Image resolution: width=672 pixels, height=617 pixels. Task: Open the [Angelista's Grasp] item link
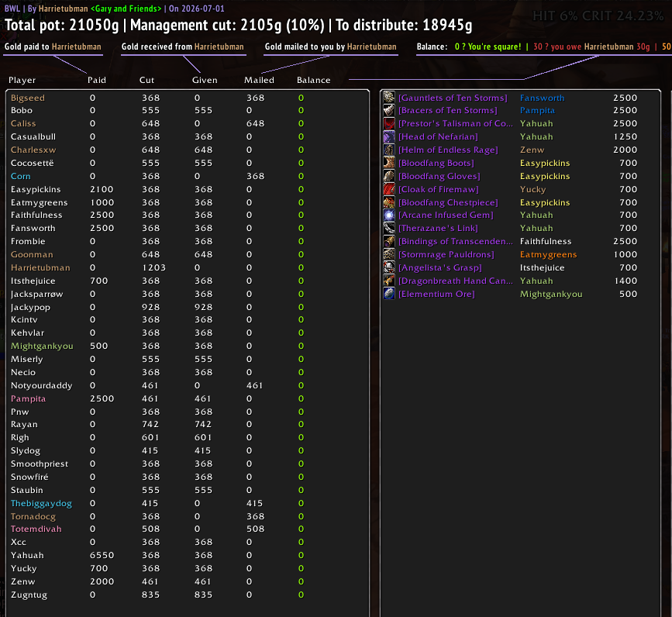click(x=440, y=267)
